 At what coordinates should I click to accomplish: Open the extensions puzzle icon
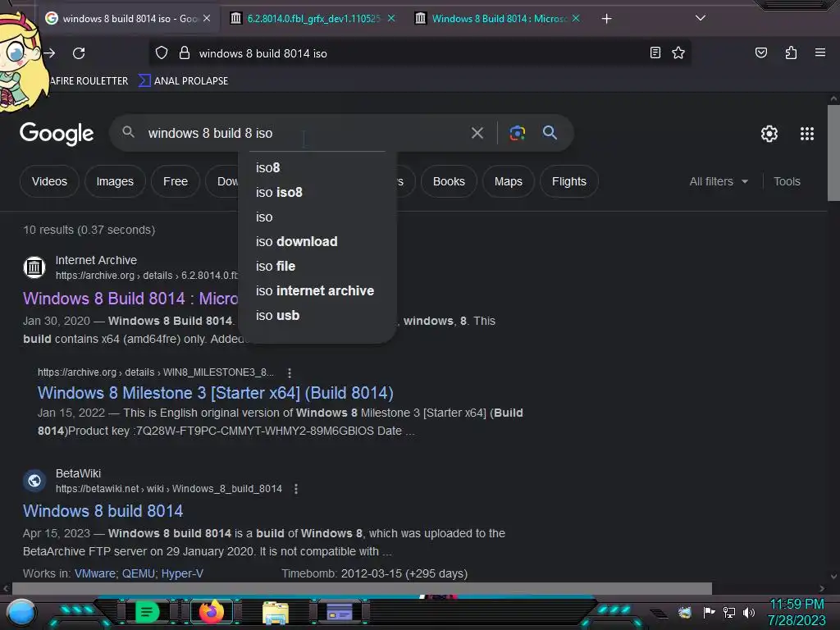(x=791, y=52)
